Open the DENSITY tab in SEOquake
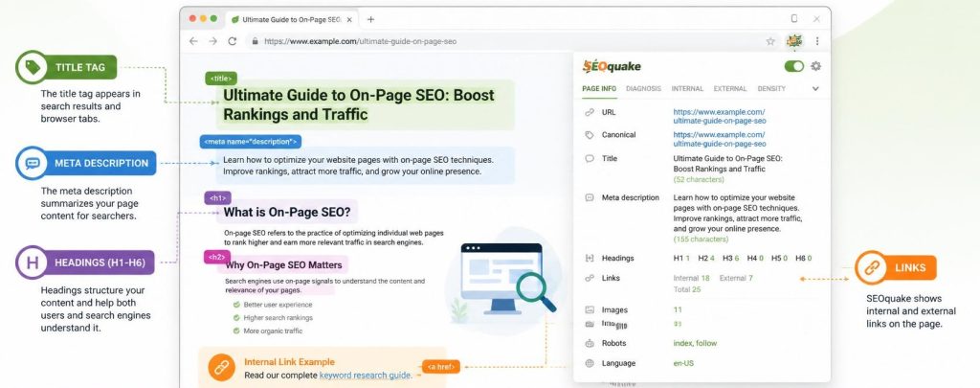The width and height of the screenshot is (980, 388). (x=771, y=89)
